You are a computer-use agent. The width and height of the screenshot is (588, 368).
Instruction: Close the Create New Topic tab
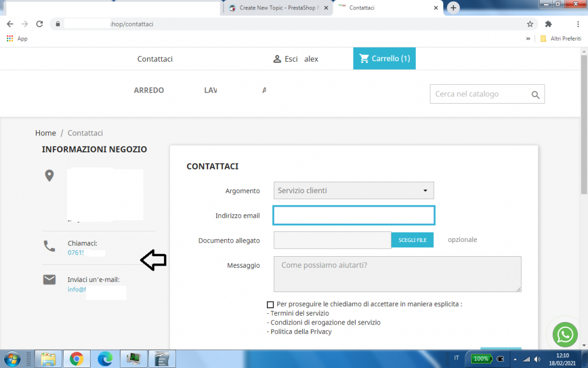pos(326,8)
